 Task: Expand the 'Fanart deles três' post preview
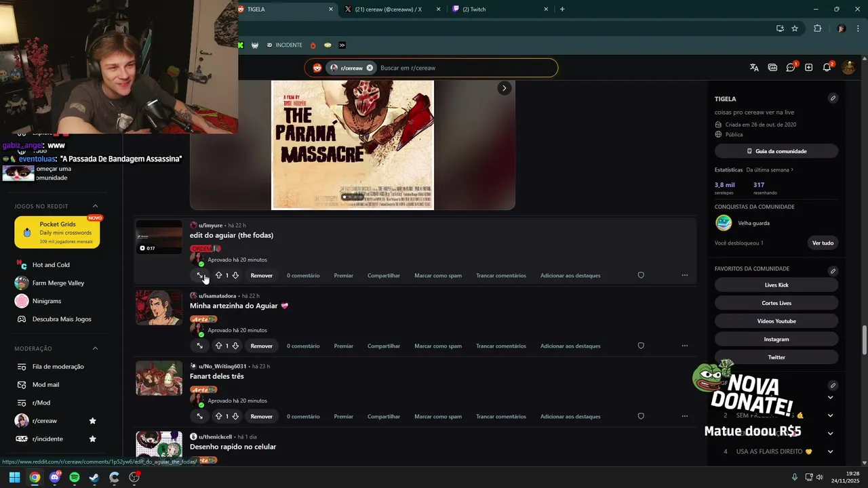(200, 416)
